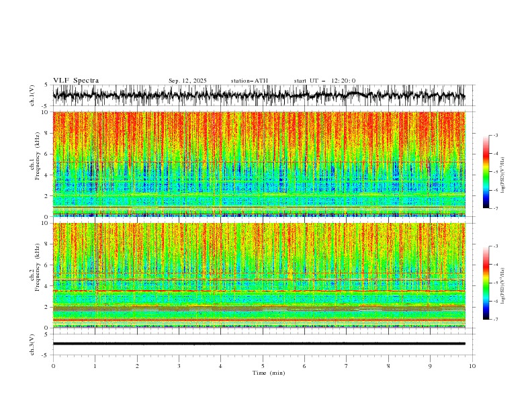The width and height of the screenshot is (532, 411).
Task: Click the "-7" tick on ch.1 colorbar
Action: pyautogui.click(x=495, y=208)
